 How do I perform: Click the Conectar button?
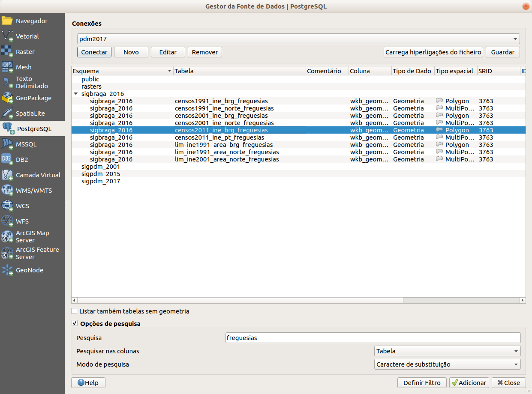click(x=94, y=52)
